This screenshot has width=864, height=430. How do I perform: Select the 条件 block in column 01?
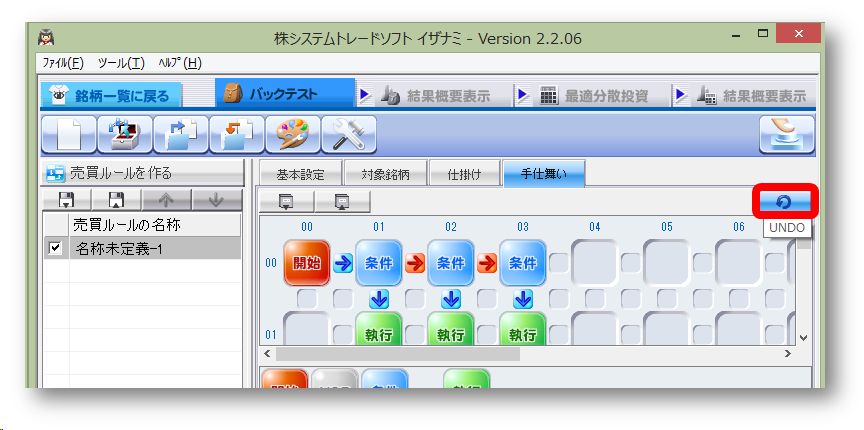(x=379, y=263)
